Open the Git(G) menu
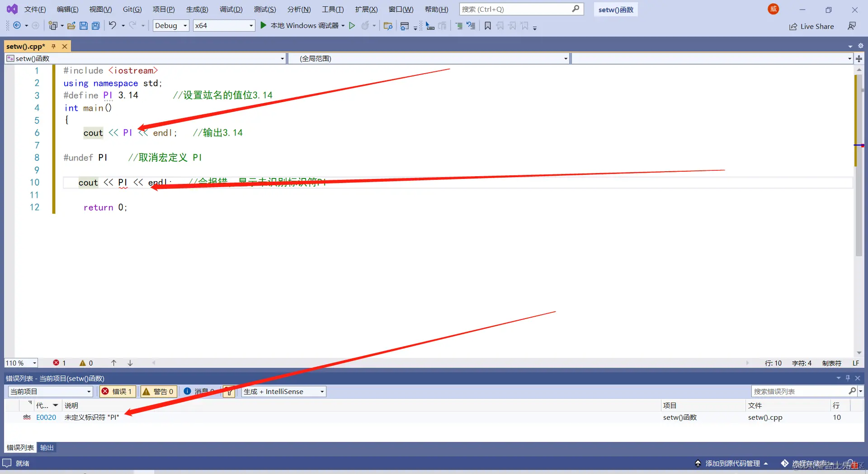Screen dimensions: 868x474 (x=132, y=9)
